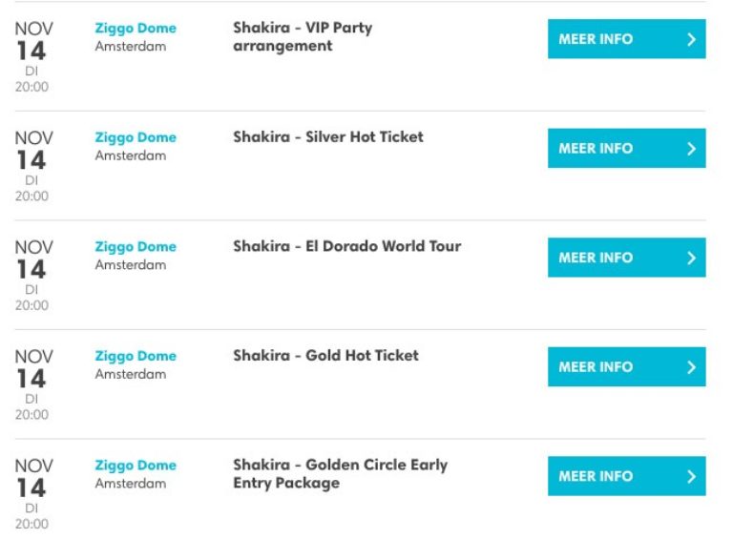The height and width of the screenshot is (560, 733).
Task: Open Ziggo Dome link in Golden Circle row
Action: coord(136,466)
